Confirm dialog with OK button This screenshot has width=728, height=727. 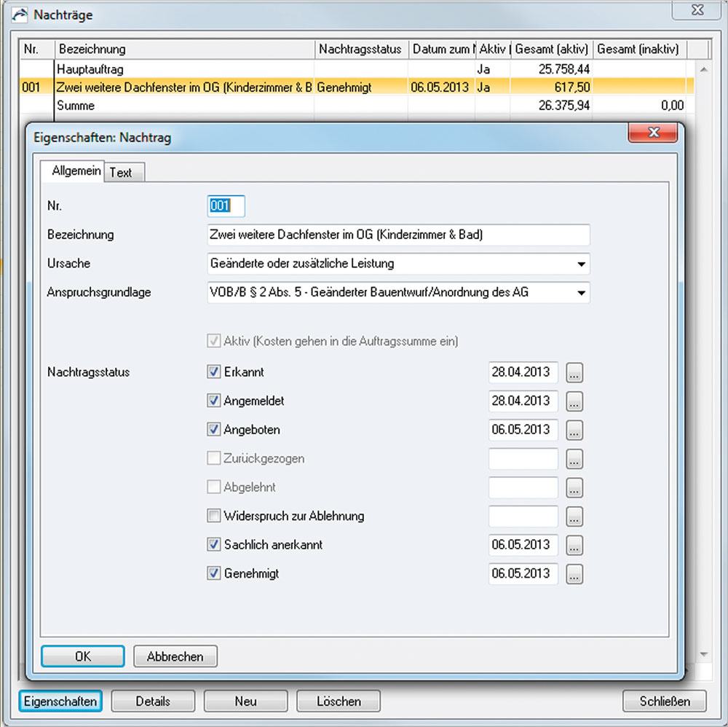pyautogui.click(x=83, y=656)
